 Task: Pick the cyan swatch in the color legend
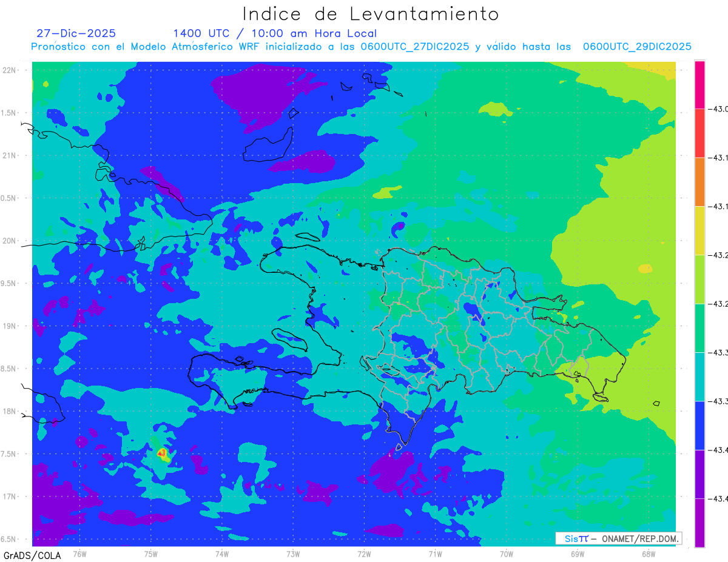699,376
